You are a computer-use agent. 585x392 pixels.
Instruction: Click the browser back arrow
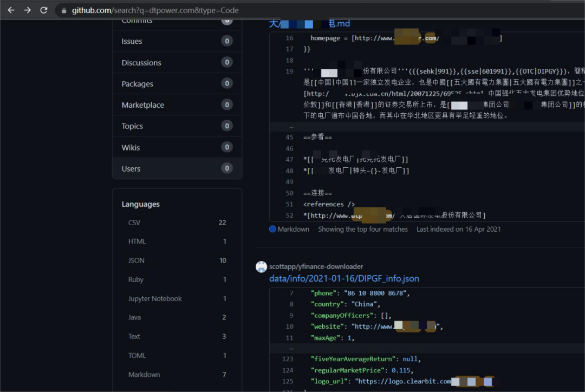[x=11, y=10]
